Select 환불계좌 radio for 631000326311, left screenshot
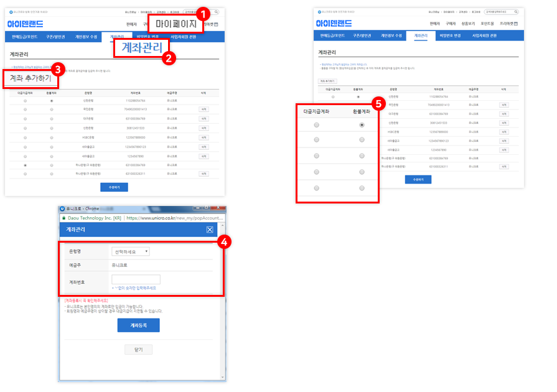The height and width of the screenshot is (392, 557). [52, 174]
